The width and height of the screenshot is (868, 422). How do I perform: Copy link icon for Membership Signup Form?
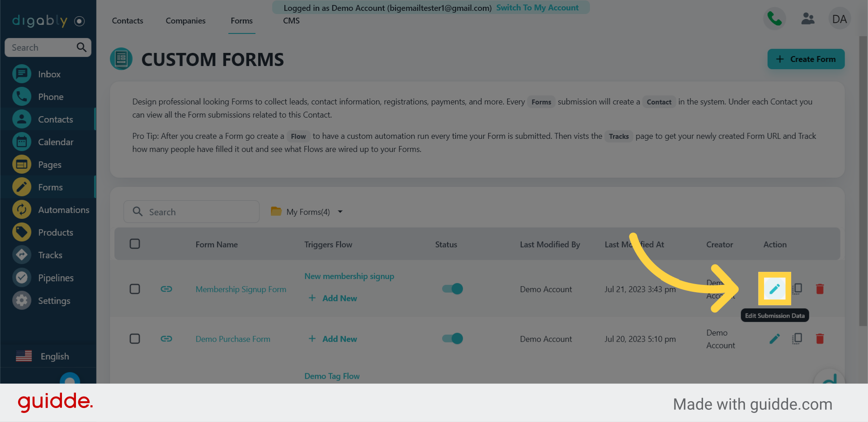tap(166, 289)
